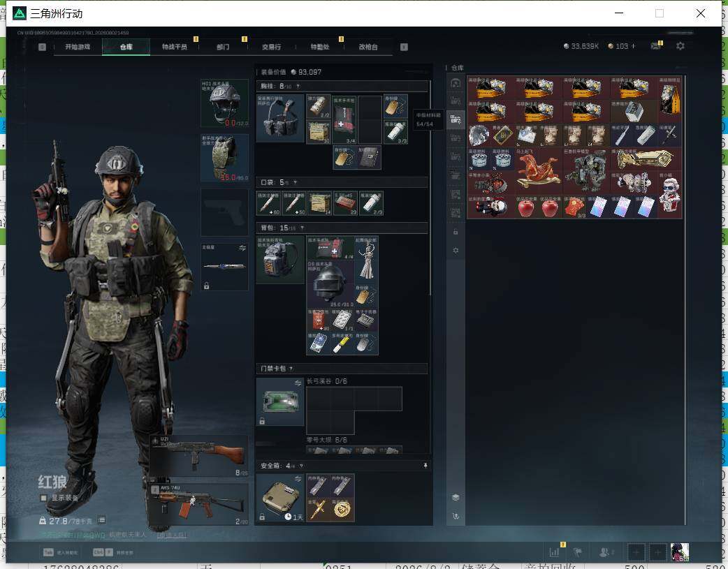Screen dimensions: 728x569
Task: Select the equipped backpack item
Action: tap(280, 260)
